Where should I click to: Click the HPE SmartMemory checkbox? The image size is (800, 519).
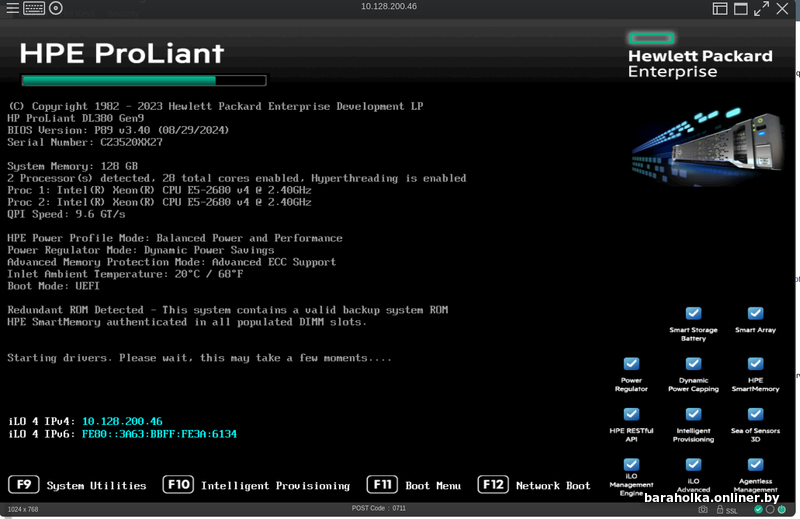[755, 363]
